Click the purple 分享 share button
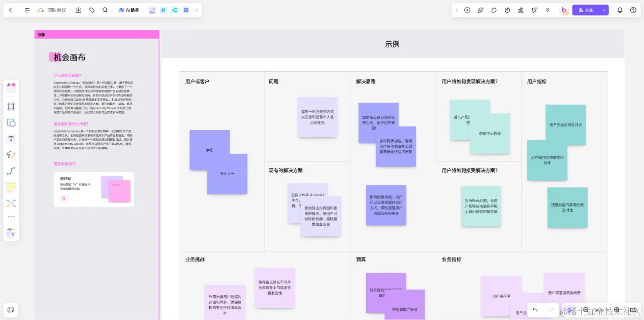 pos(586,10)
